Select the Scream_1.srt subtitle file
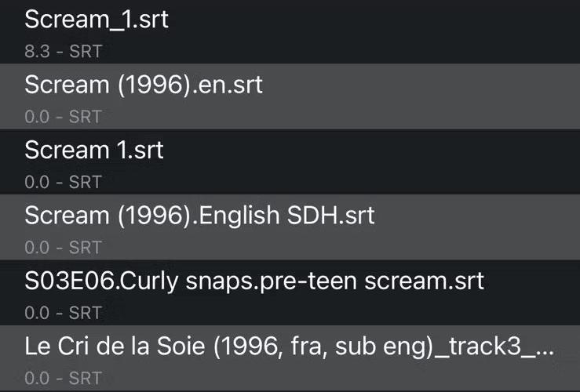 (x=290, y=31)
